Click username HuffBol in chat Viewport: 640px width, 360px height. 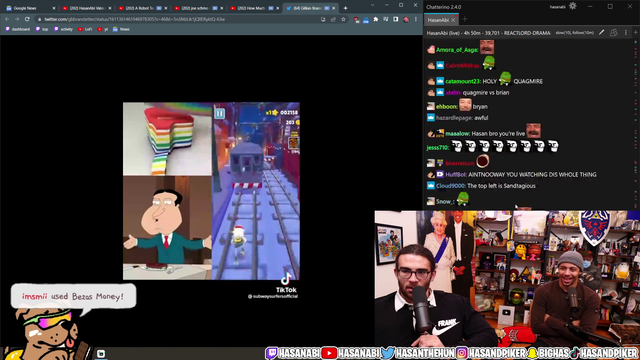(456, 174)
